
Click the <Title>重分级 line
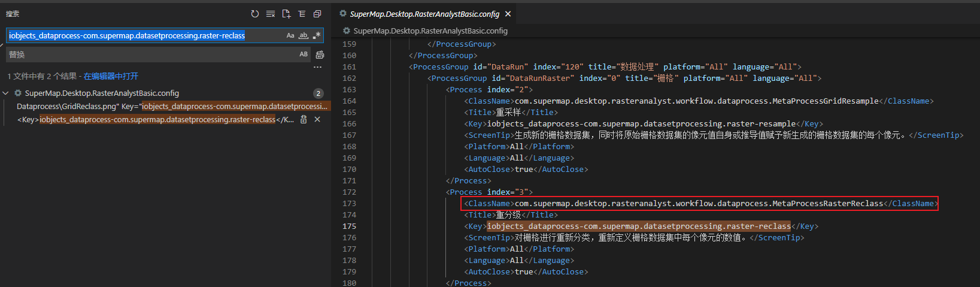tap(511, 215)
